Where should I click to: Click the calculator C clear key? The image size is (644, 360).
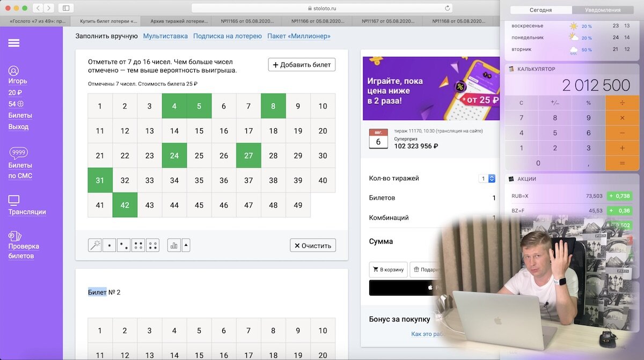tap(521, 102)
